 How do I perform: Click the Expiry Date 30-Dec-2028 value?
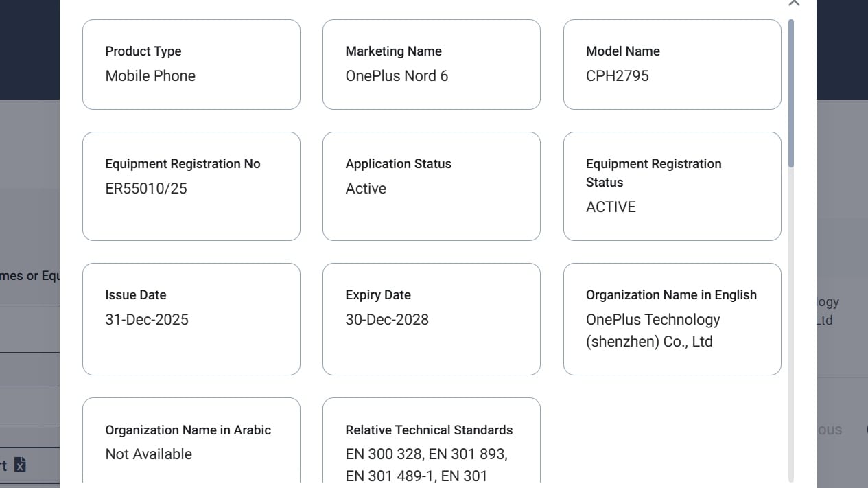pyautogui.click(x=387, y=320)
